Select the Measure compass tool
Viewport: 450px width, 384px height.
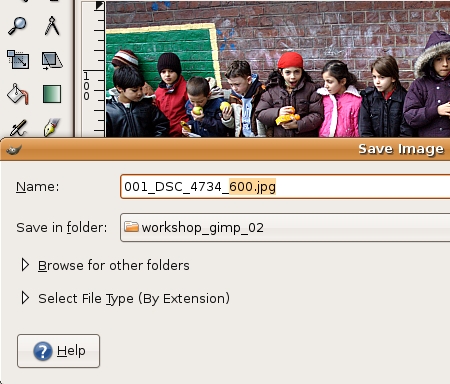pyautogui.click(x=52, y=26)
